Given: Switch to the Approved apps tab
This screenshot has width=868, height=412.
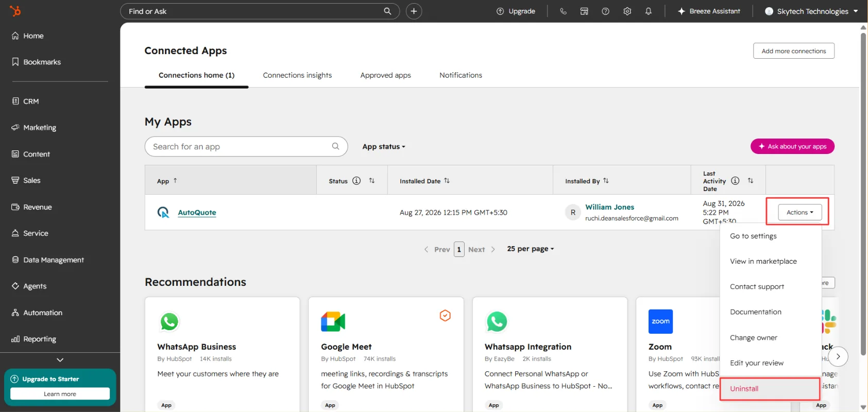Looking at the screenshot, I should [385, 75].
